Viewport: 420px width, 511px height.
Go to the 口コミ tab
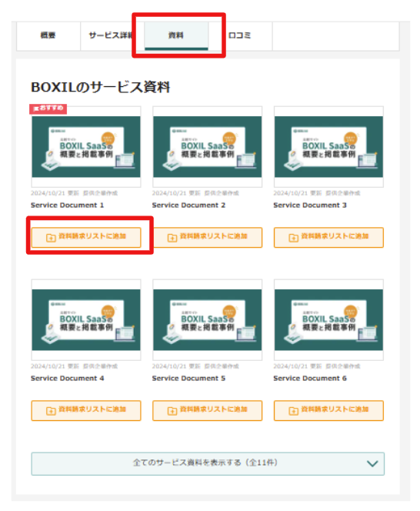[x=240, y=36]
